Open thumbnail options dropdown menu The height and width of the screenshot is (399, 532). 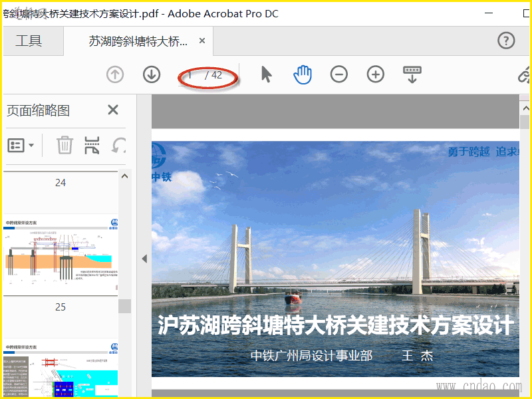(x=21, y=146)
